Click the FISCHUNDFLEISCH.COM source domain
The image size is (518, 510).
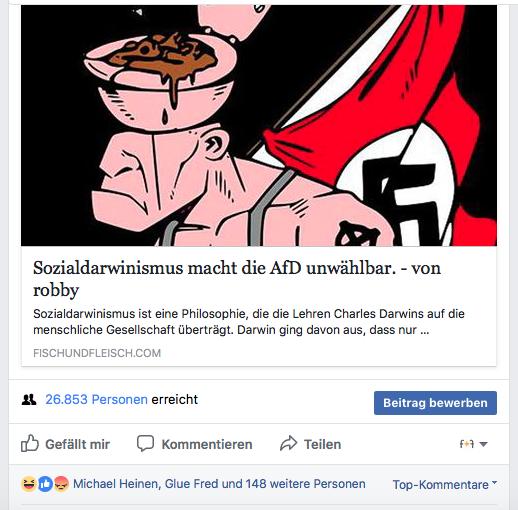coord(97,353)
